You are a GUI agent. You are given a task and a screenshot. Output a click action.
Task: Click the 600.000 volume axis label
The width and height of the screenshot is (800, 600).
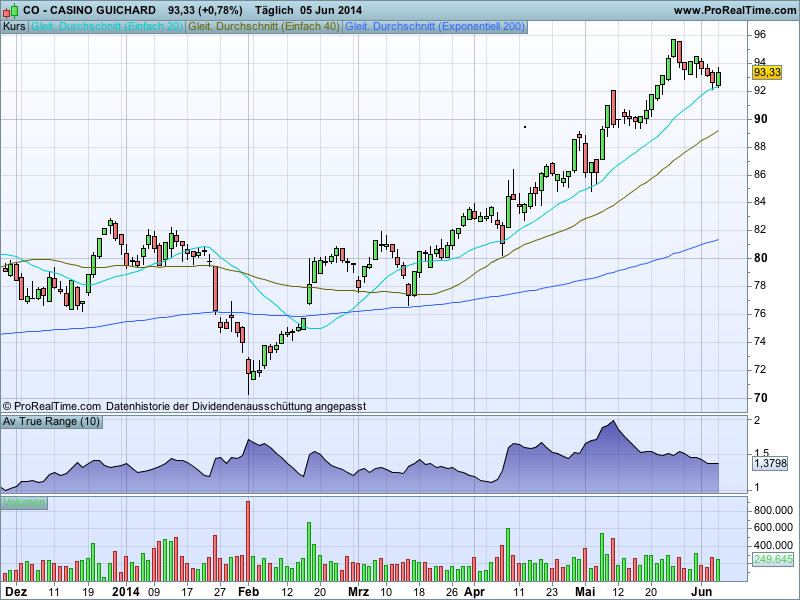click(x=773, y=527)
